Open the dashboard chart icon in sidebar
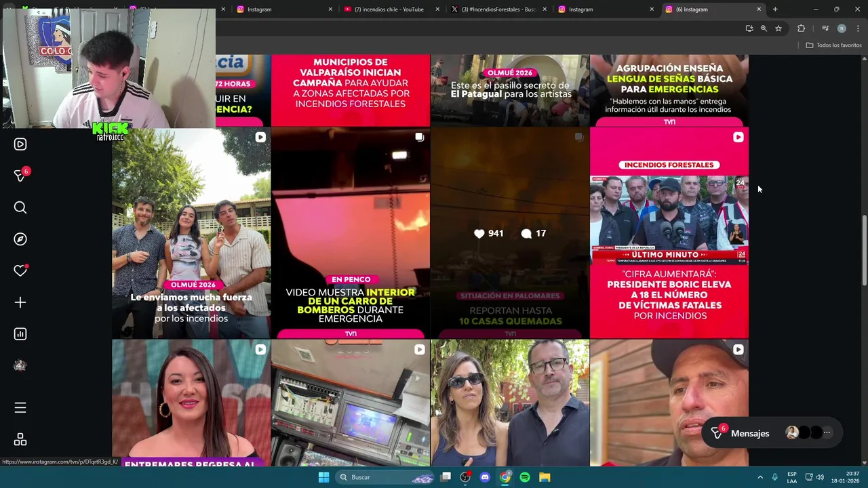 [x=20, y=334]
